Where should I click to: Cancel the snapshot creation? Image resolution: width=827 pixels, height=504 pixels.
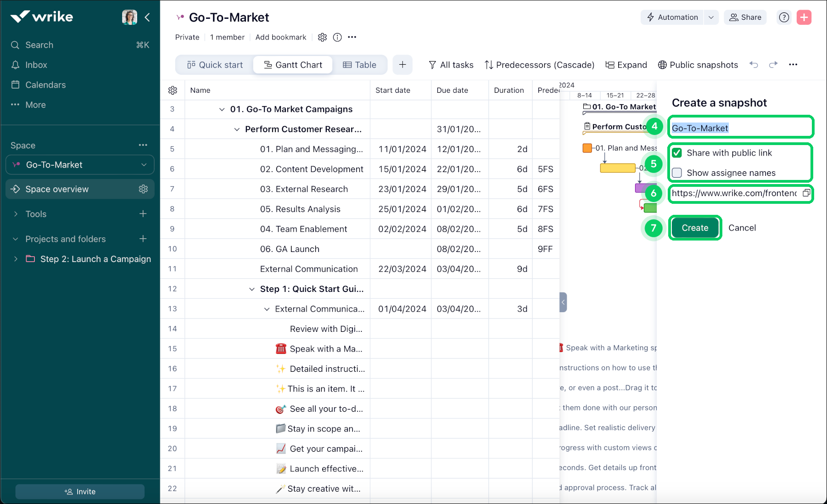742,228
